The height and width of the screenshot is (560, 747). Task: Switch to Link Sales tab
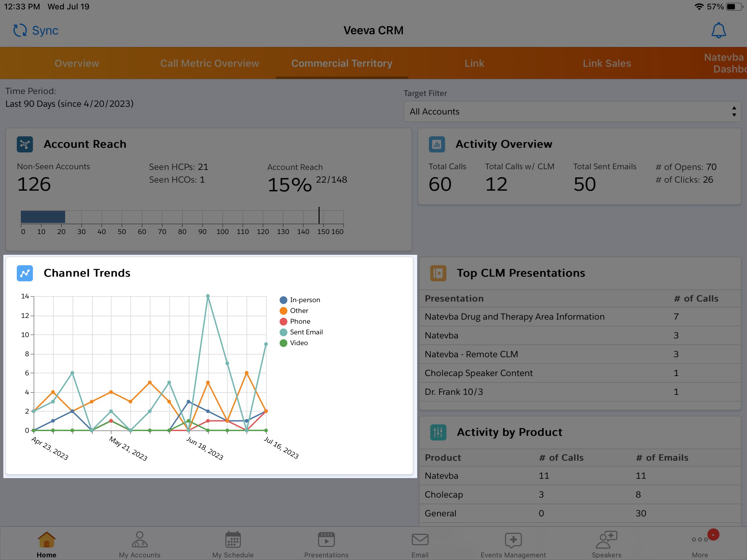(607, 63)
